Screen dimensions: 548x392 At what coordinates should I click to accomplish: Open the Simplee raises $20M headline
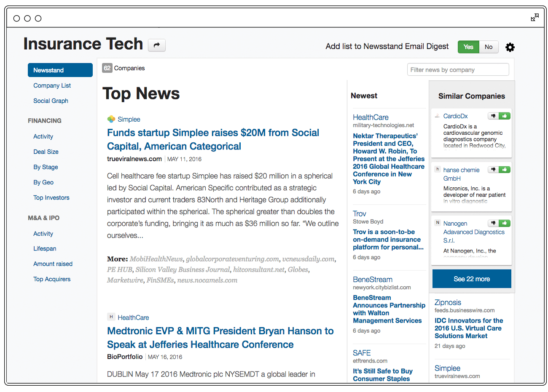click(x=213, y=139)
